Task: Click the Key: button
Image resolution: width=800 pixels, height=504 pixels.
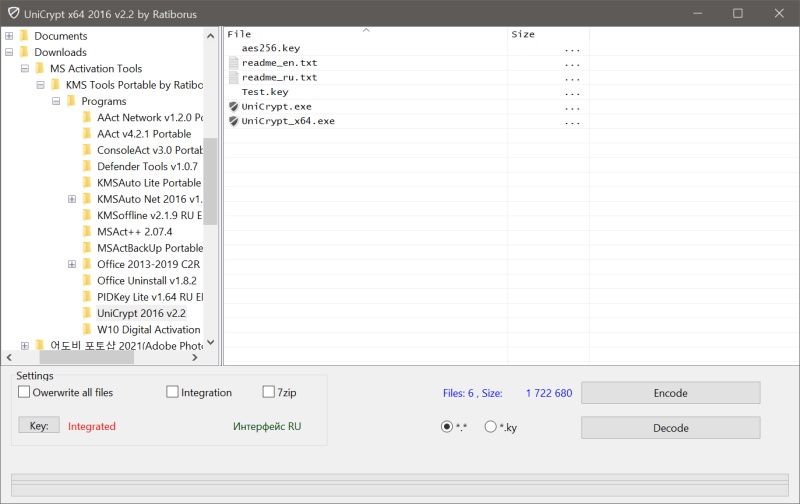Action: click(39, 425)
